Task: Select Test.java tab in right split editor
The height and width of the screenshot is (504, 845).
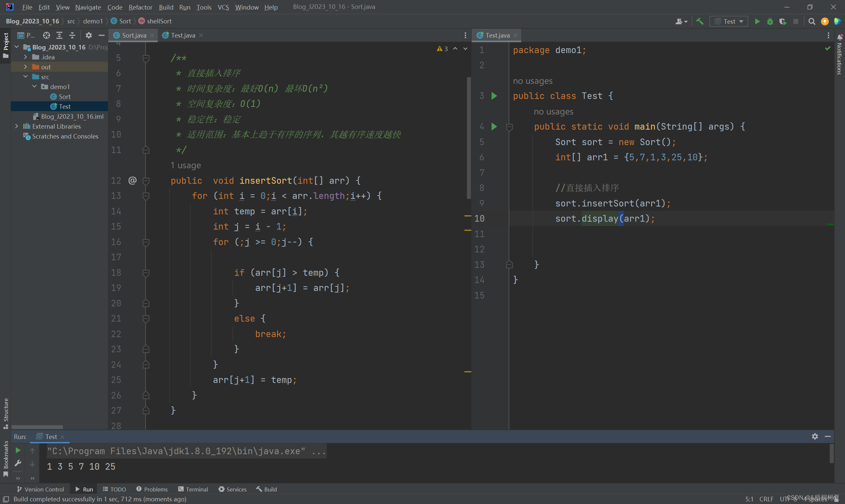Action: (496, 35)
